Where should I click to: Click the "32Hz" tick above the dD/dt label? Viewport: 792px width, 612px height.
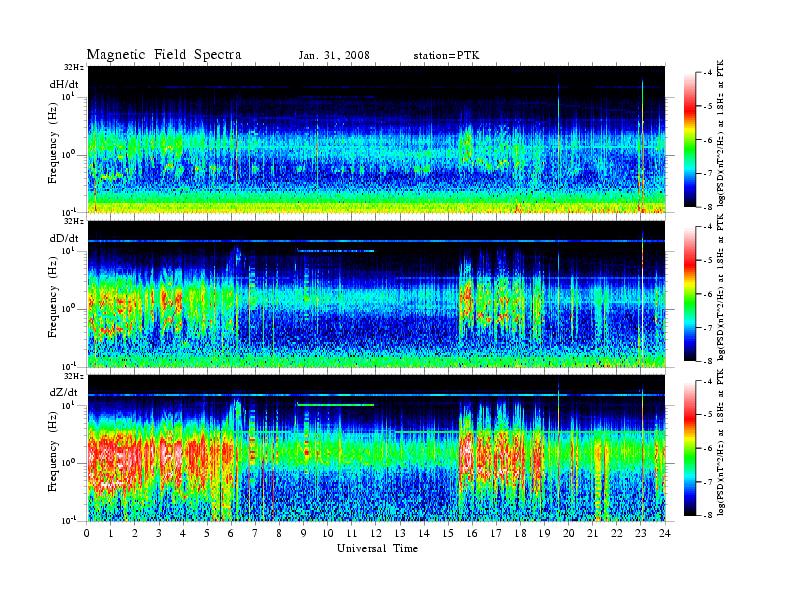[74, 221]
